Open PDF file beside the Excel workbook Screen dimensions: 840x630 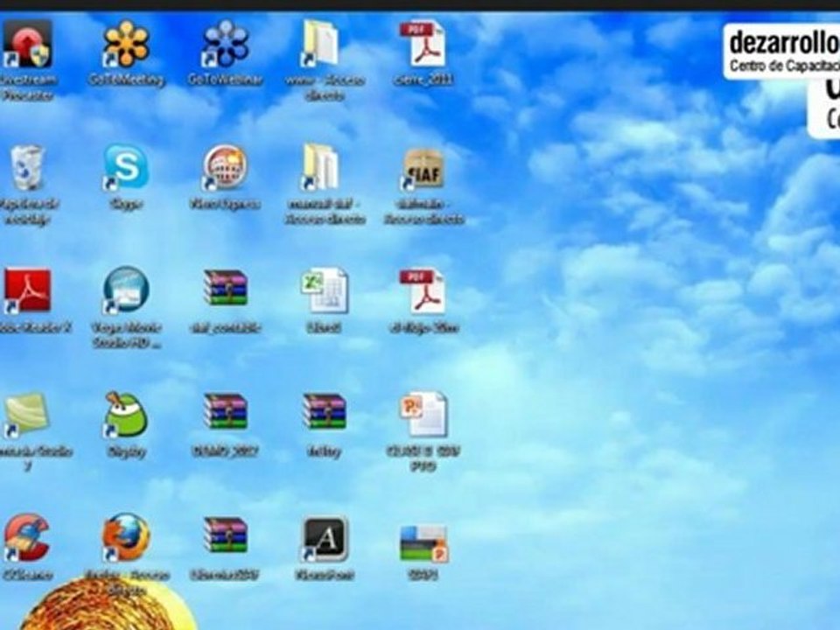tap(422, 290)
